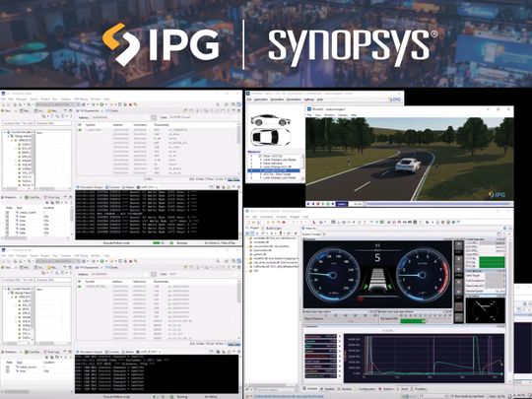Open Simulation Output tab in top-left Virtualizer window
532x399 pixels.
pyautogui.click(x=90, y=187)
